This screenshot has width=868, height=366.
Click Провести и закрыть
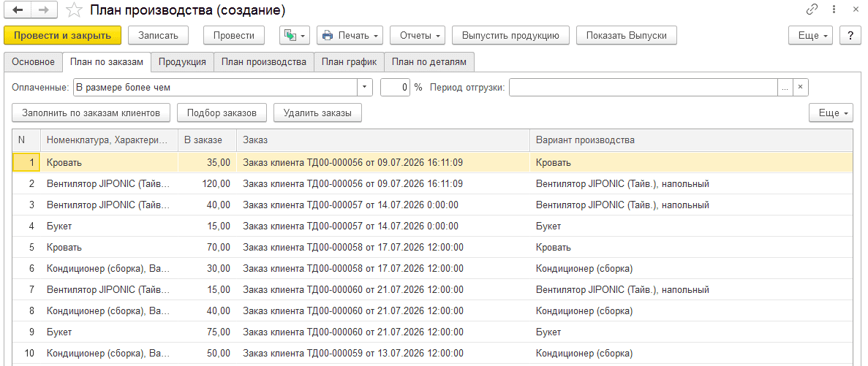[63, 35]
